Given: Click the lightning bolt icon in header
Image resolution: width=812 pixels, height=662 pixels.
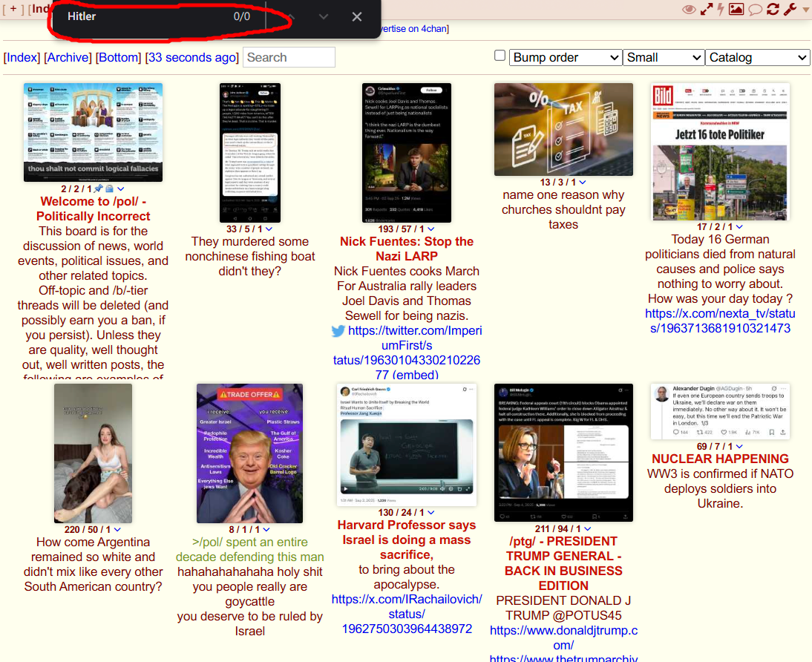Looking at the screenshot, I should pyautogui.click(x=721, y=10).
